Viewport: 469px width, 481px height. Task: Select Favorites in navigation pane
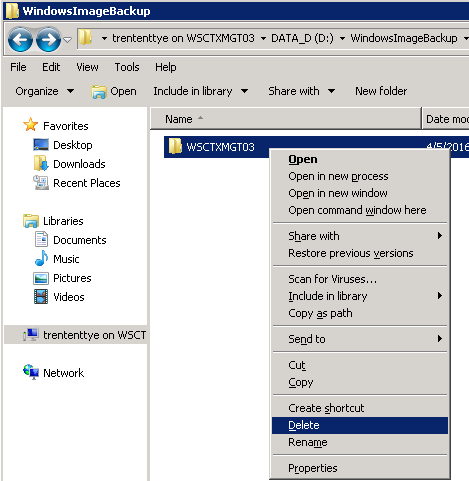pyautogui.click(x=66, y=126)
